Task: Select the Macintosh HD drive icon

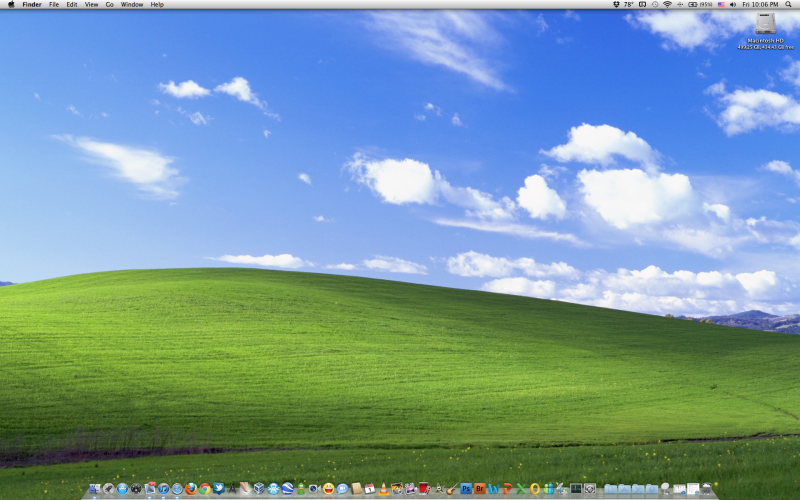Action: tap(765, 23)
